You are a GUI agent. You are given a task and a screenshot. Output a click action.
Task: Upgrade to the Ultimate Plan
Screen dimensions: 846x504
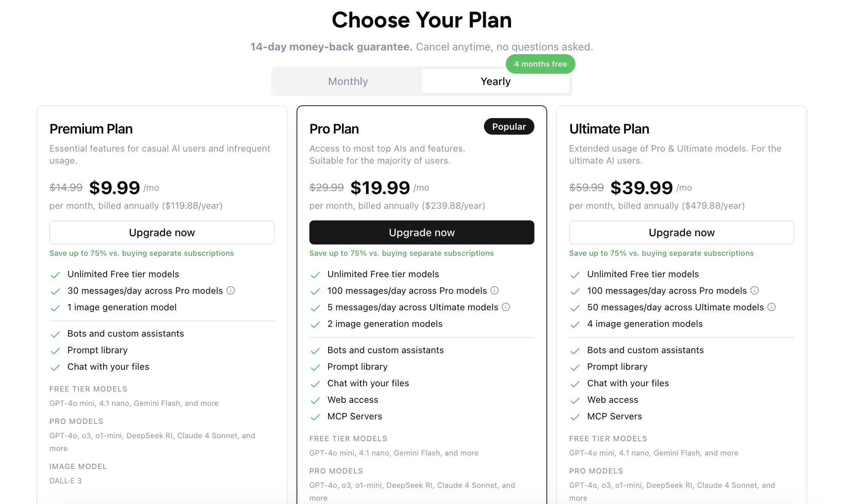click(681, 232)
